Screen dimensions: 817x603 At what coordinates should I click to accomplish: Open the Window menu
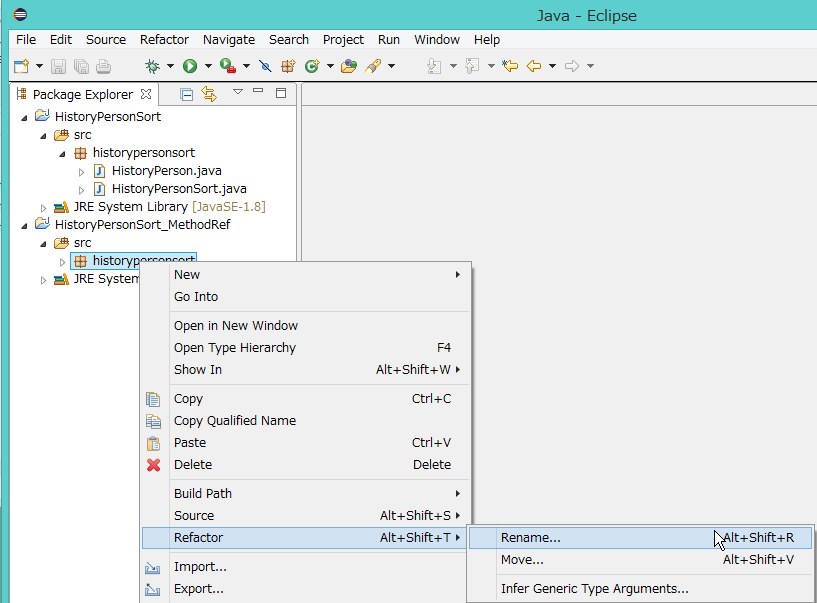pos(437,40)
